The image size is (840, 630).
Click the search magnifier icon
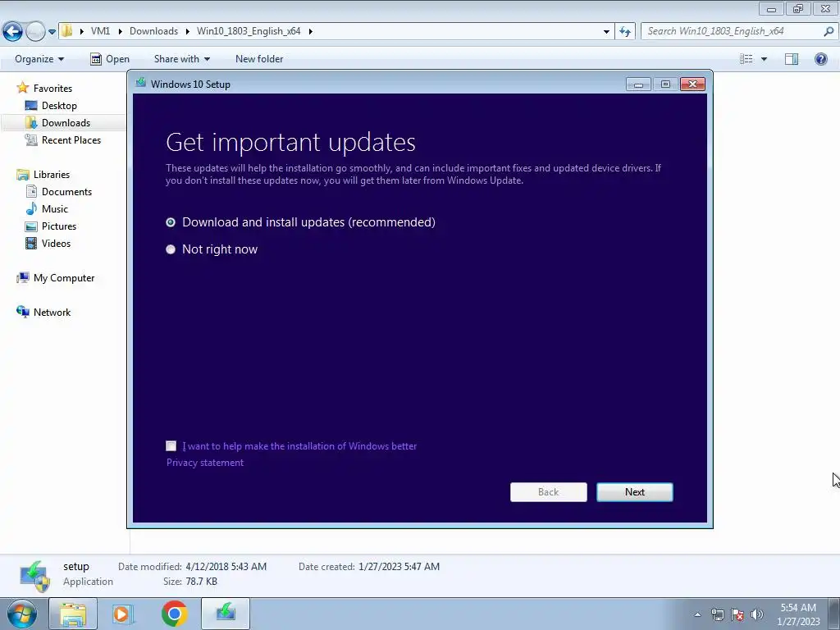point(829,31)
